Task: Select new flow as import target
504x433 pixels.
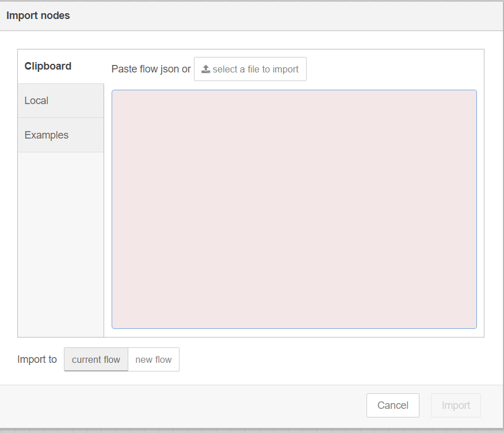Action: pos(153,359)
